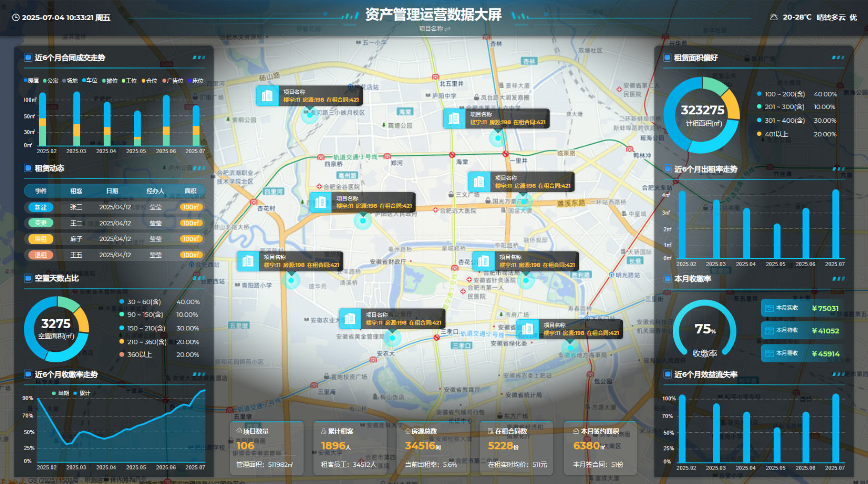Toggle the 车位 legend item
868x484 pixels.
(90, 80)
